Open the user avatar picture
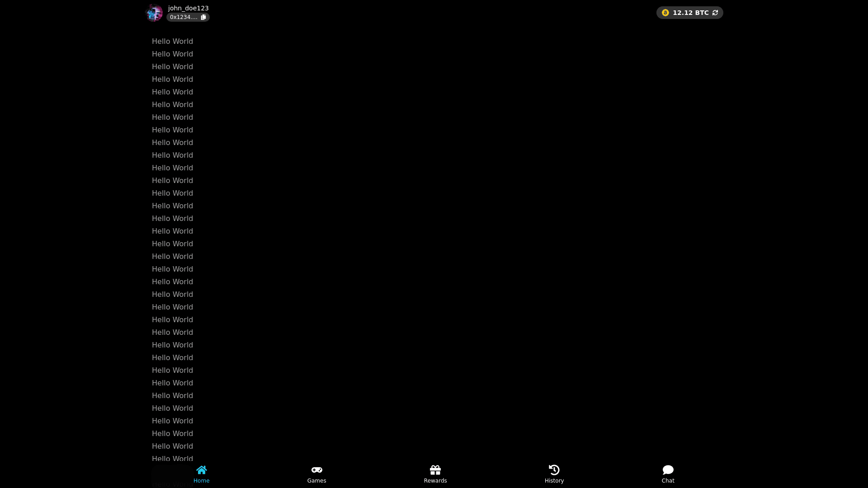The height and width of the screenshot is (488, 868). coord(154,13)
